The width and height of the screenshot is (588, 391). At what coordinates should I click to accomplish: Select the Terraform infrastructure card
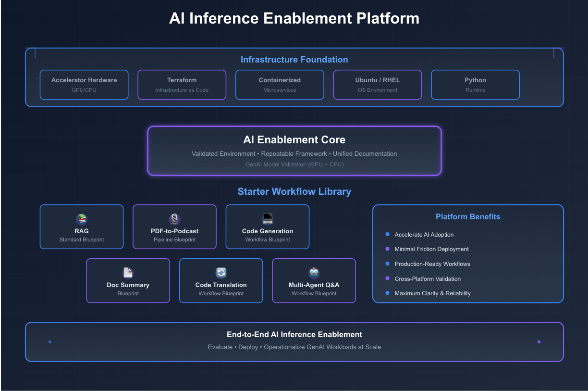pyautogui.click(x=182, y=85)
